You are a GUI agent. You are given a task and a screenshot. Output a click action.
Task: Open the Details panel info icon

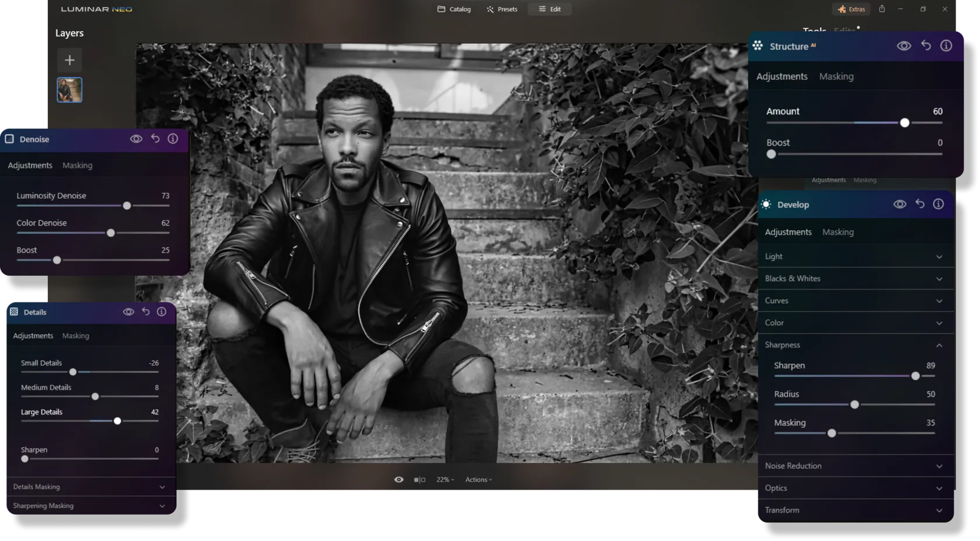pos(162,312)
